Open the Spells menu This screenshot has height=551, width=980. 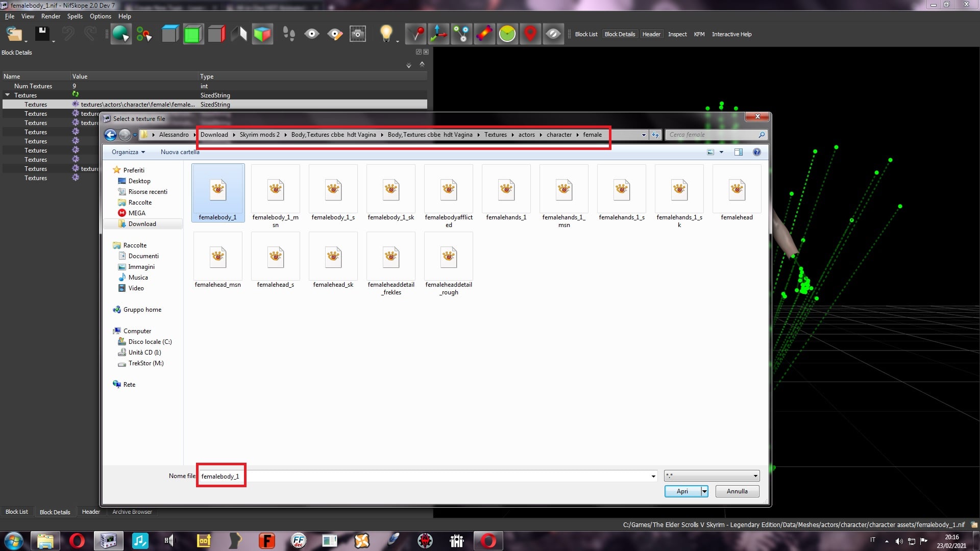click(75, 16)
